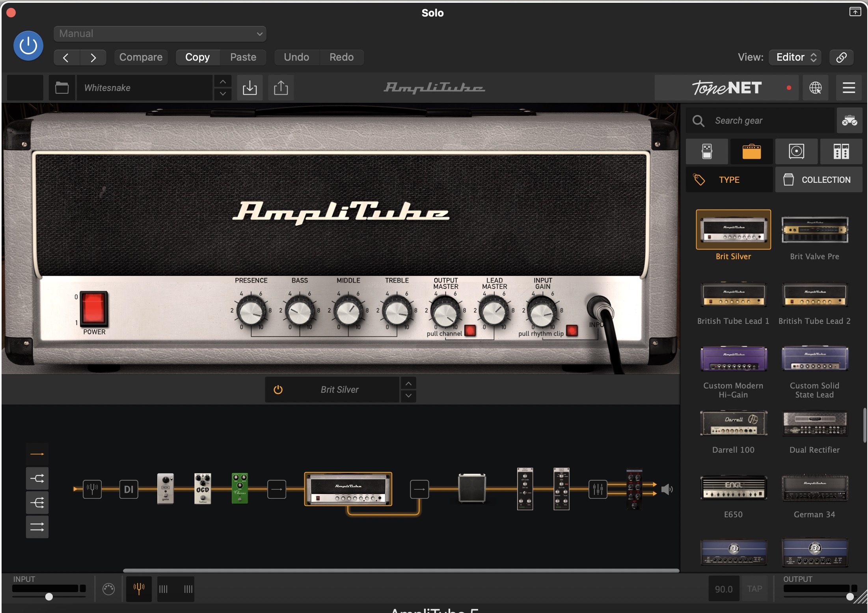Toggle the pull channel red switch
Viewport: 868px width, 613px height.
[x=469, y=330]
